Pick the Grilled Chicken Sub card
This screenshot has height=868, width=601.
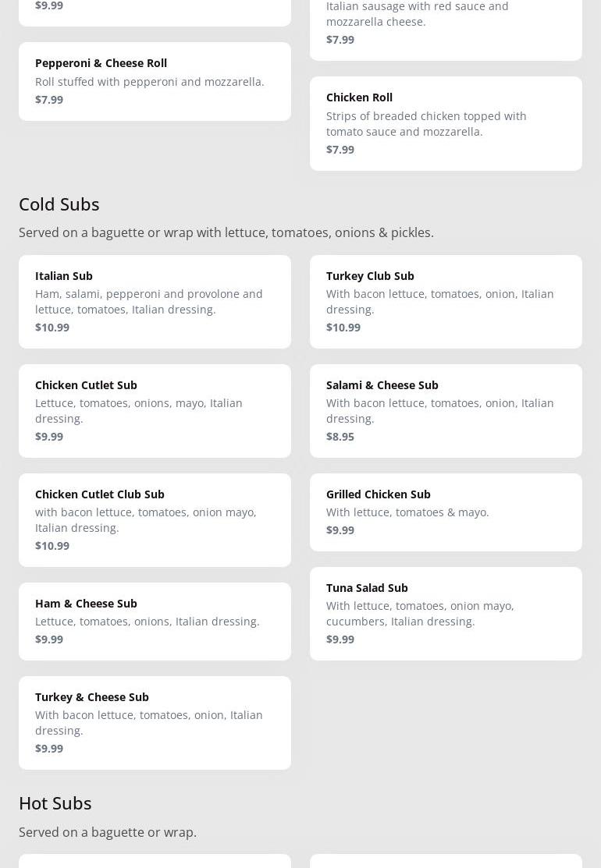446,512
